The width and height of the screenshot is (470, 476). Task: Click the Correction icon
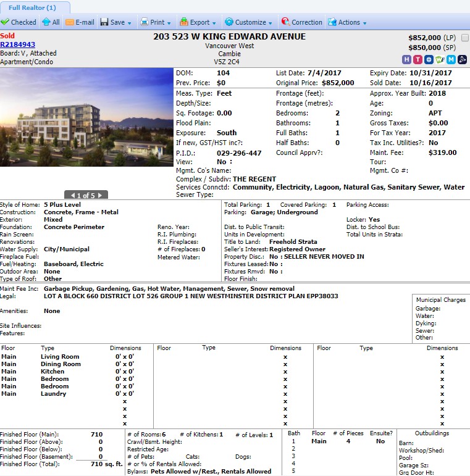(285, 21)
